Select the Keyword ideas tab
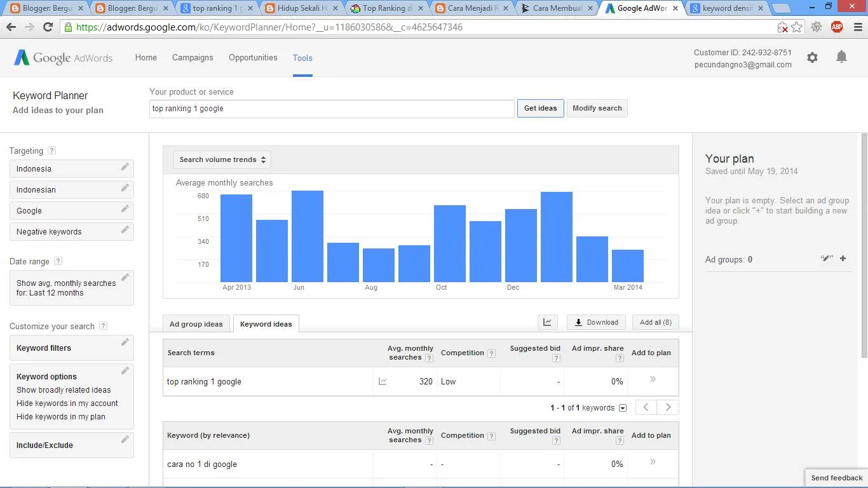868x488 pixels. point(266,324)
